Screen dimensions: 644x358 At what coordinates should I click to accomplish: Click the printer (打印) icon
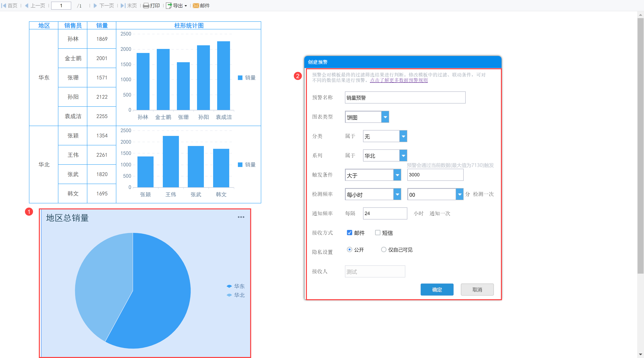tap(146, 5)
